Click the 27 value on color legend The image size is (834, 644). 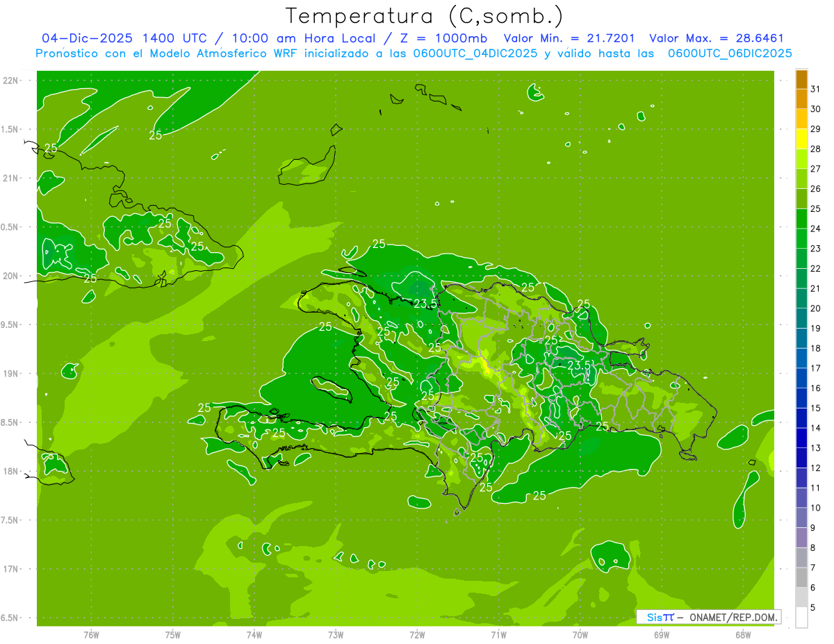(816, 169)
